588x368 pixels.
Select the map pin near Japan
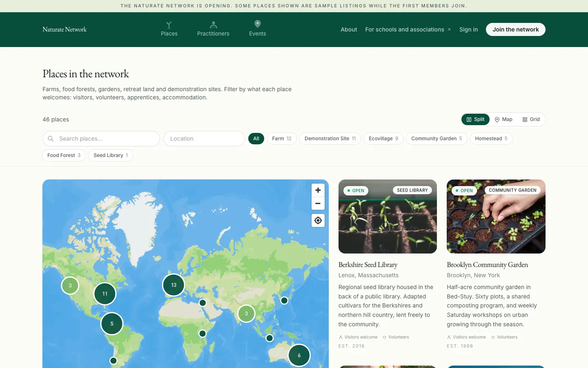tap(284, 301)
